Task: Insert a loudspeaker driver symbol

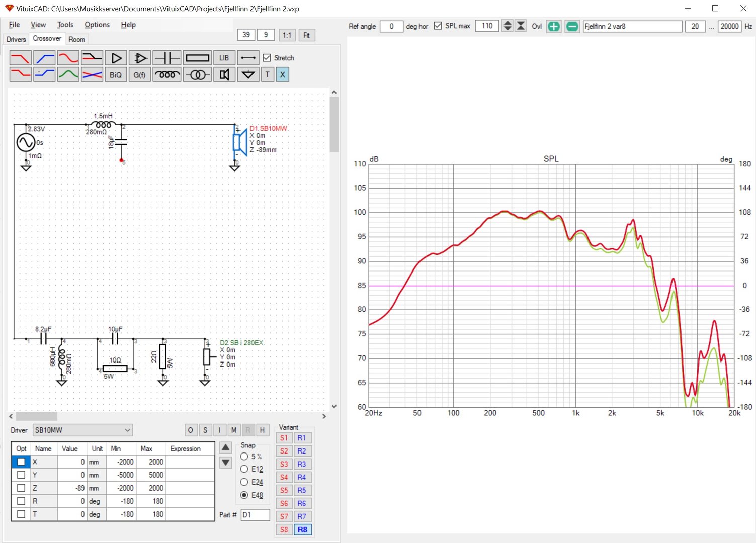Action: 224,75
